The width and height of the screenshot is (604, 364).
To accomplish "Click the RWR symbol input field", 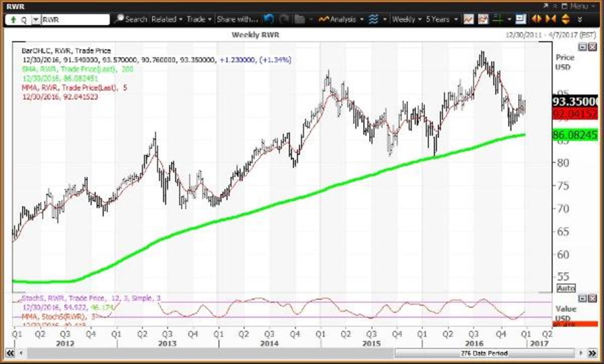I will 75,20.
